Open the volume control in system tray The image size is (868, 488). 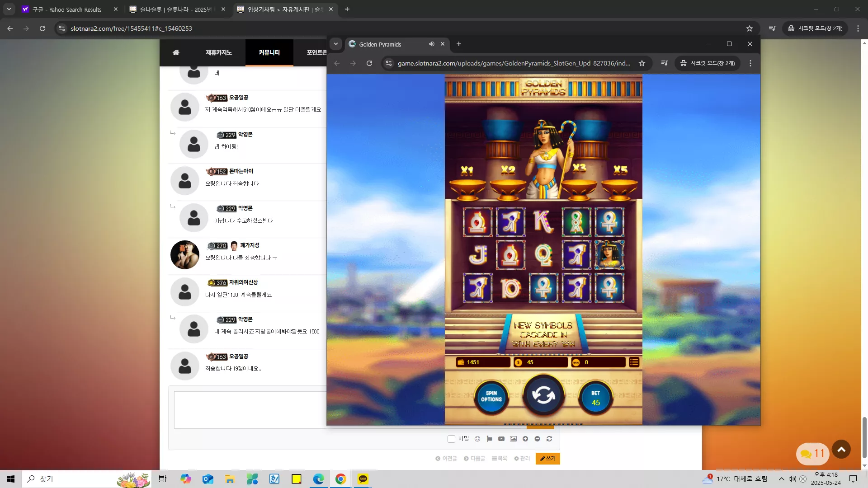(x=792, y=479)
